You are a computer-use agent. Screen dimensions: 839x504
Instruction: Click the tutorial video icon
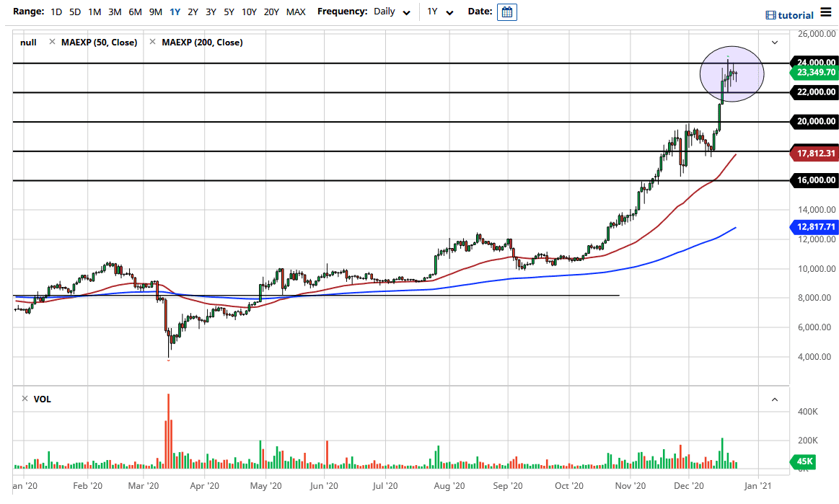point(770,16)
